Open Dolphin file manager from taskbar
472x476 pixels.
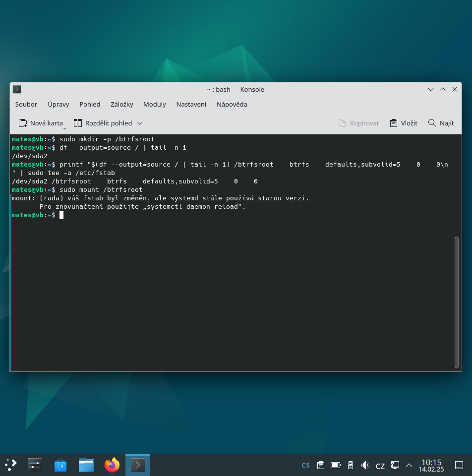tap(86, 465)
